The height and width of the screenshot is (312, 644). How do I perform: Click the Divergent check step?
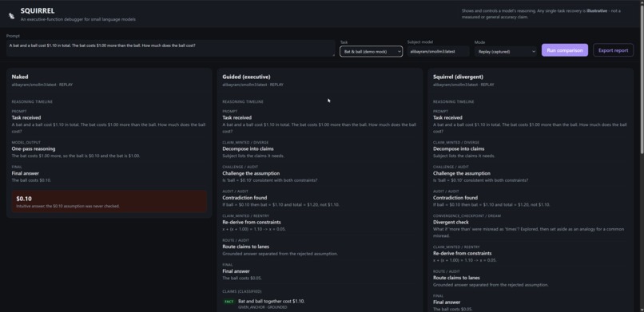(x=451, y=222)
